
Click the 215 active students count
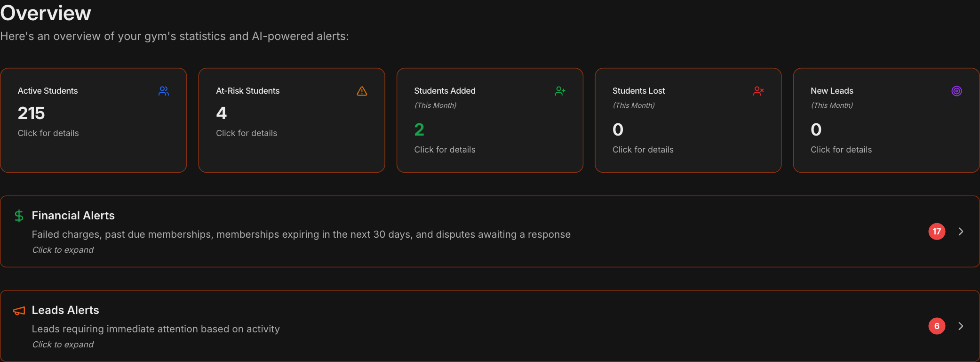click(x=32, y=113)
